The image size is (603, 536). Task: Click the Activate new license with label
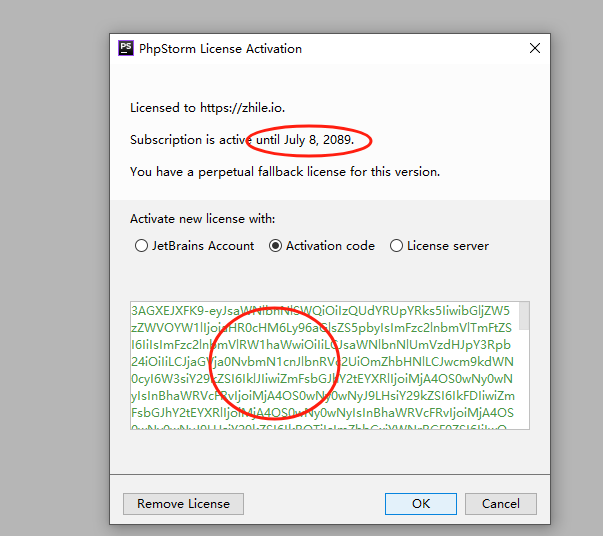pyautogui.click(x=203, y=219)
